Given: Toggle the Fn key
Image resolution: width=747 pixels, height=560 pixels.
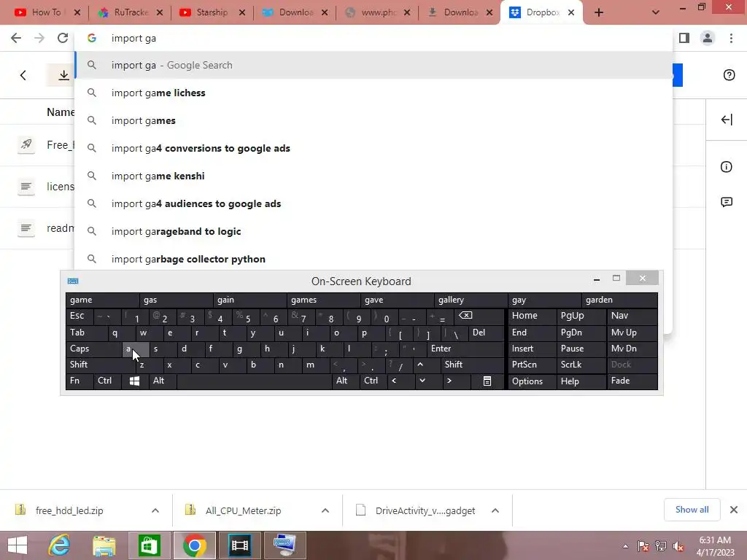Looking at the screenshot, I should pyautogui.click(x=80, y=381).
